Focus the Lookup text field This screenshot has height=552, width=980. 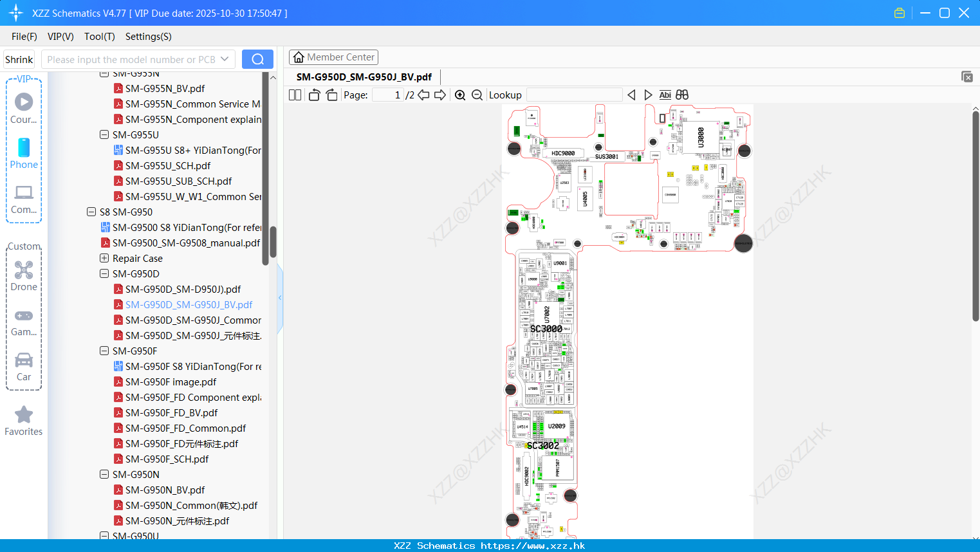coord(575,95)
